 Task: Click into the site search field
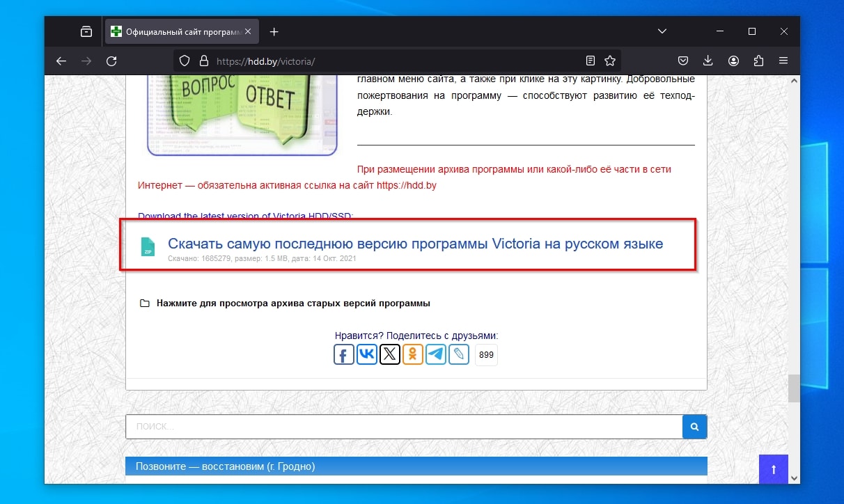404,427
